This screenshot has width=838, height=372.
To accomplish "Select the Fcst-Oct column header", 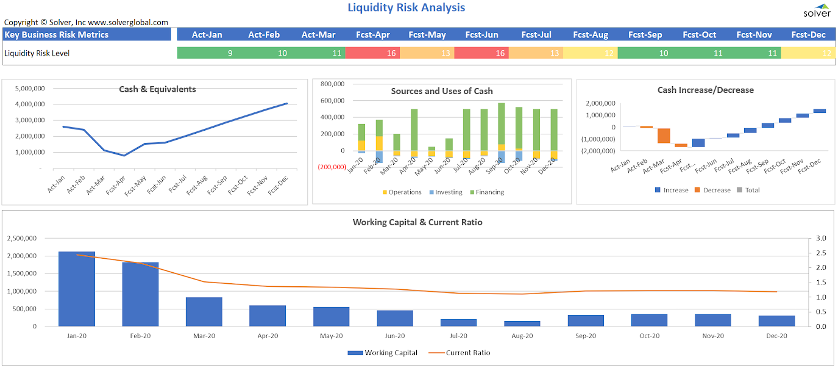I will [700, 35].
